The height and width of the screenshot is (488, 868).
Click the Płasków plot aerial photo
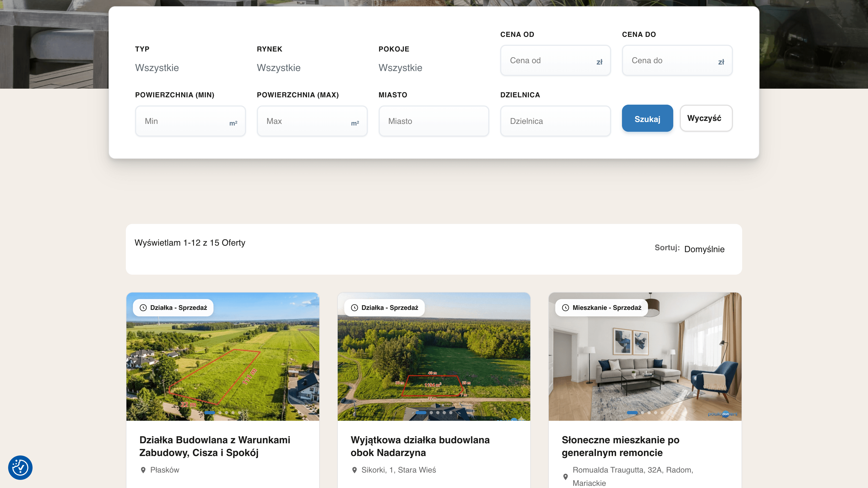(223, 356)
